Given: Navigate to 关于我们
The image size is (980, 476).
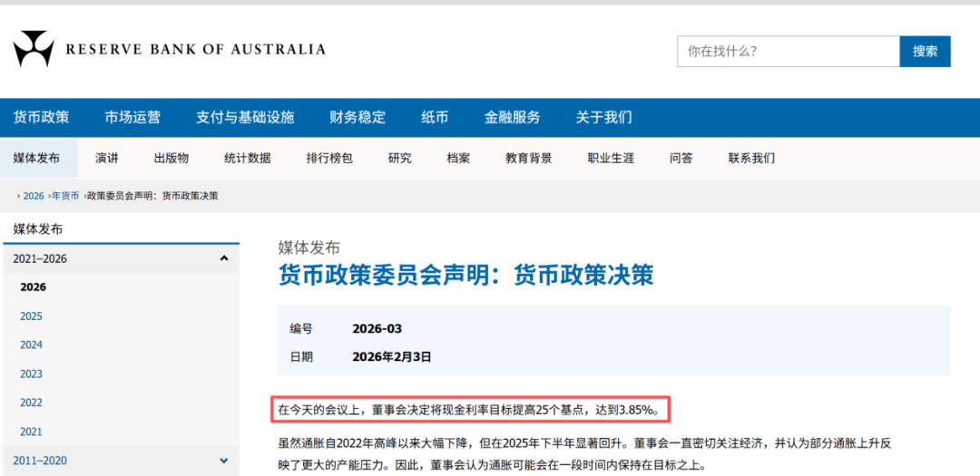Looking at the screenshot, I should pyautogui.click(x=603, y=118).
